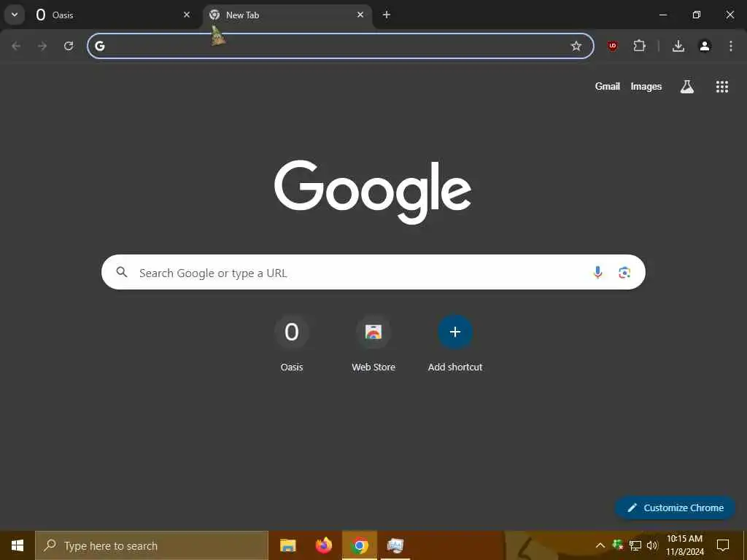Close the Oasis tab

[x=187, y=15]
